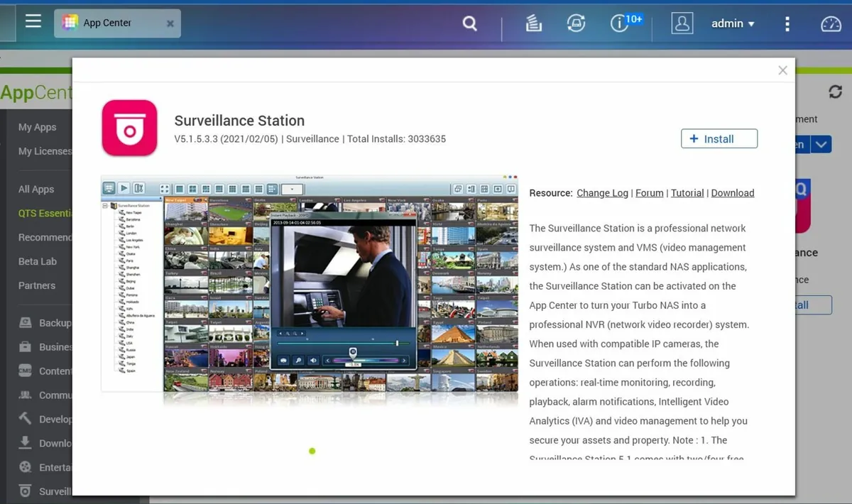This screenshot has width=852, height=504.
Task: Click the Business category briefcase icon
Action: pos(26,347)
